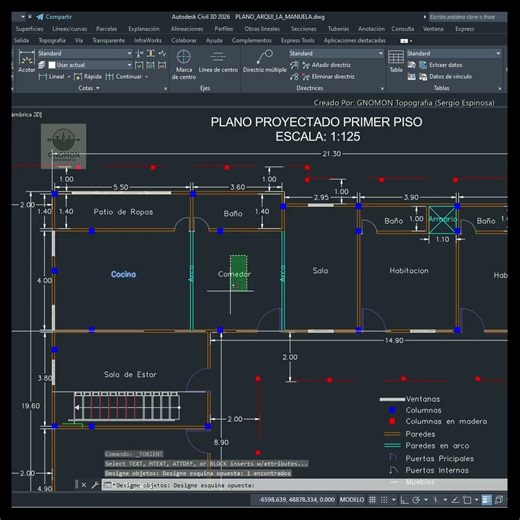Click the white layer color swatch
The width and height of the screenshot is (520, 520).
(52, 65)
